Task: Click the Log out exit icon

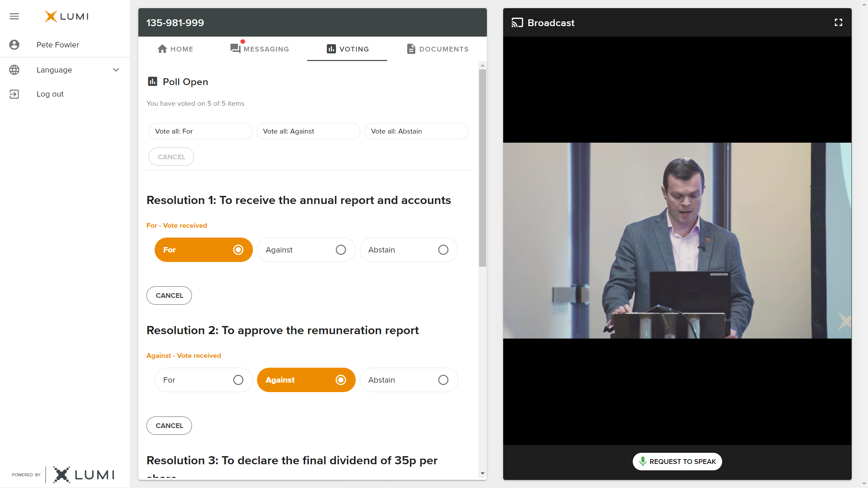Action: click(x=14, y=94)
